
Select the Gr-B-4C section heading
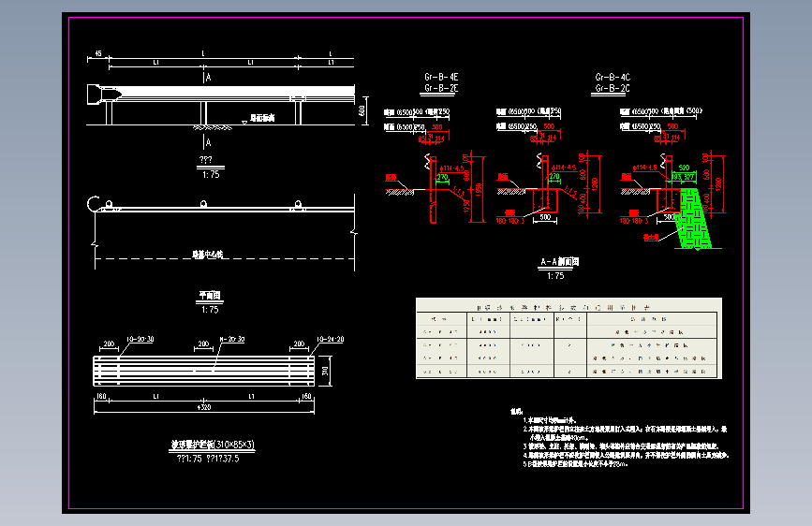(x=613, y=77)
